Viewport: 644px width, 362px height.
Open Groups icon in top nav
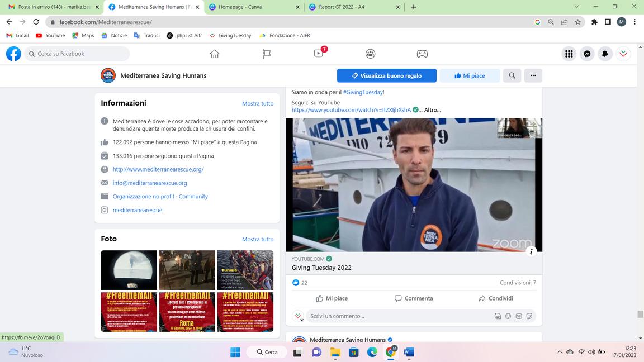coord(371,54)
